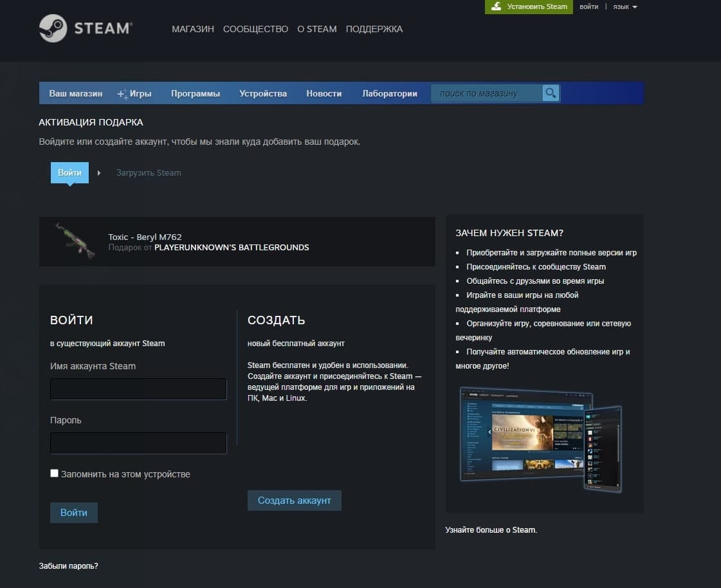Image resolution: width=721 pixels, height=588 pixels.
Task: Click the step arrow between Войти and Загрузить
Action: [99, 173]
